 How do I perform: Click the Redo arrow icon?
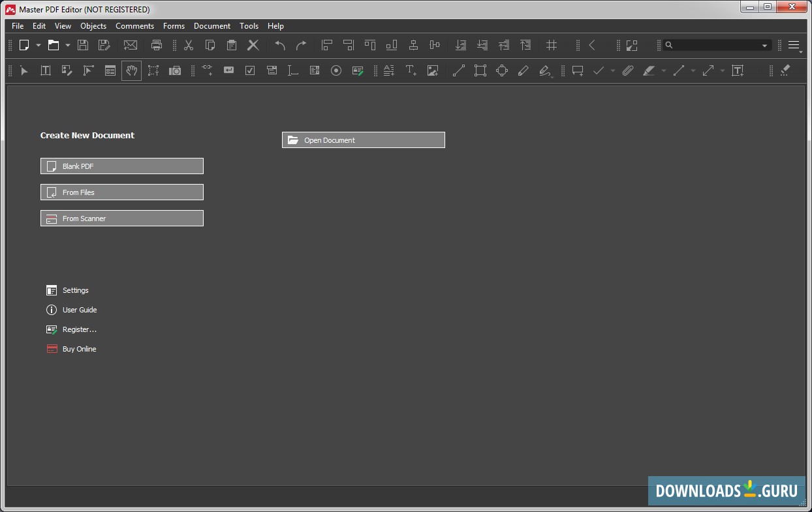click(301, 45)
